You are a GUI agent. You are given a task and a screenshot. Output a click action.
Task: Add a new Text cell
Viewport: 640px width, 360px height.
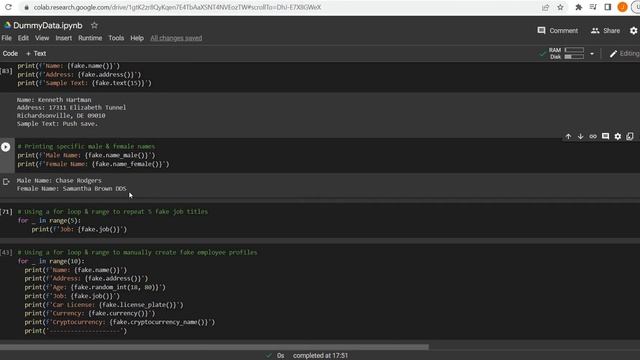36,53
